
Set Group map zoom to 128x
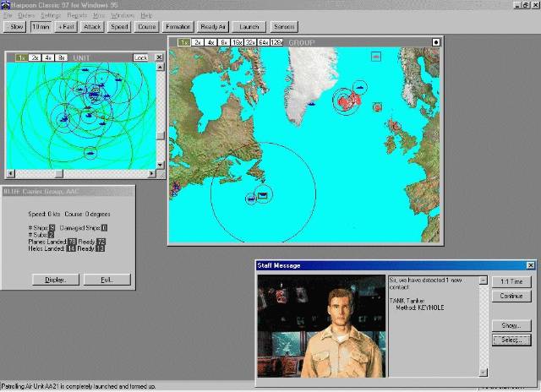click(x=276, y=42)
